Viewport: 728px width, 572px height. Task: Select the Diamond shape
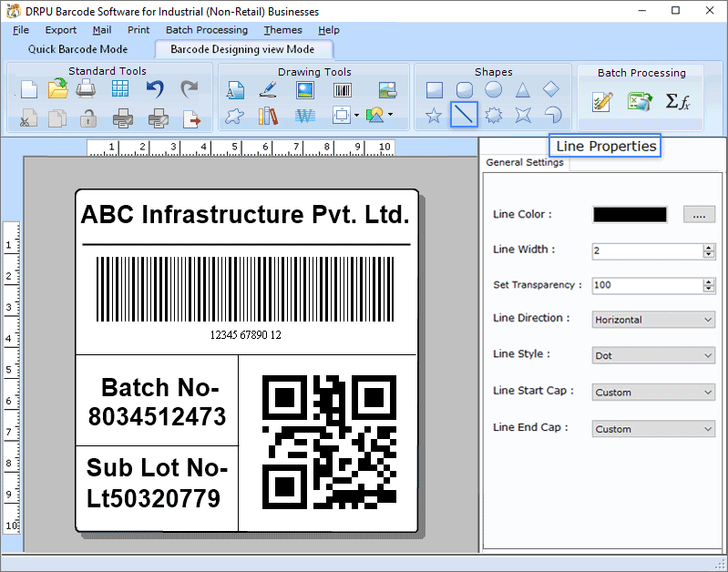point(551,88)
